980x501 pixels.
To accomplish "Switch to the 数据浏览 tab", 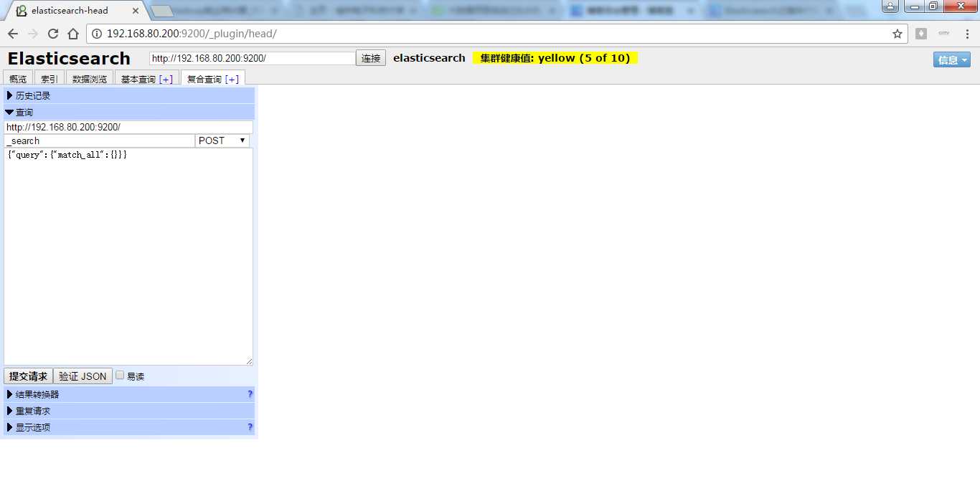I will pos(90,79).
